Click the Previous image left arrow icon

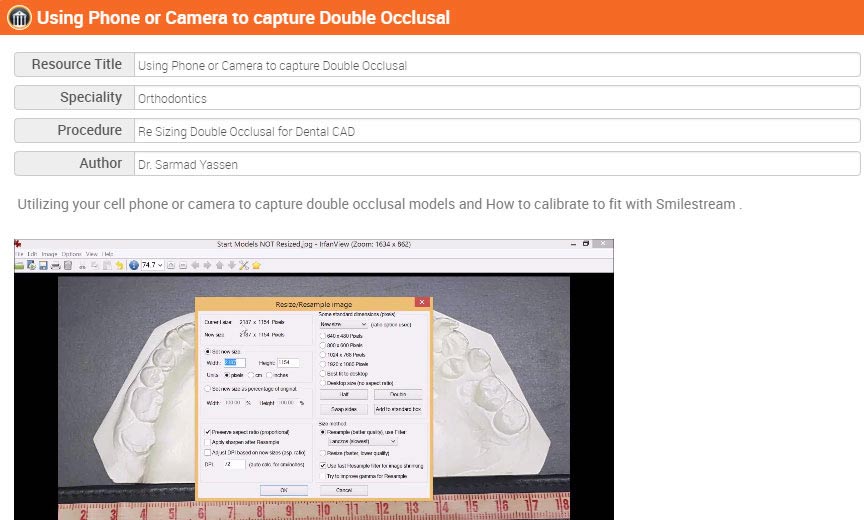(x=195, y=265)
